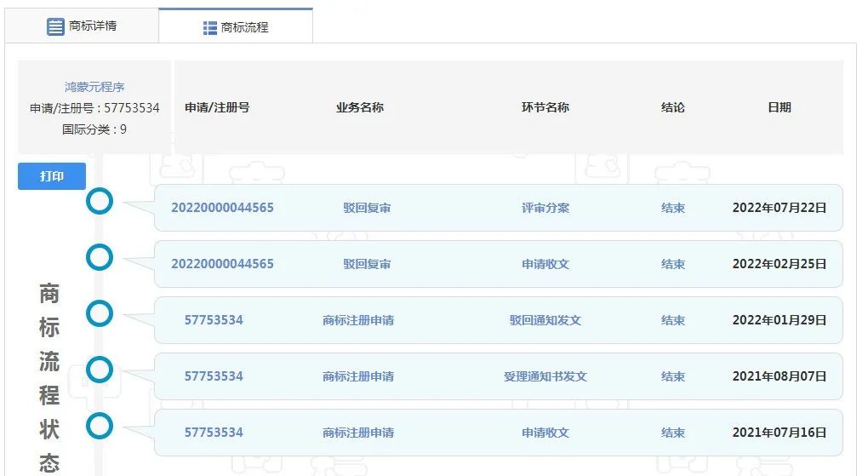This screenshot has width=868, height=476.
Task: Click the 商标流程 tab grid icon
Action: coord(210,28)
